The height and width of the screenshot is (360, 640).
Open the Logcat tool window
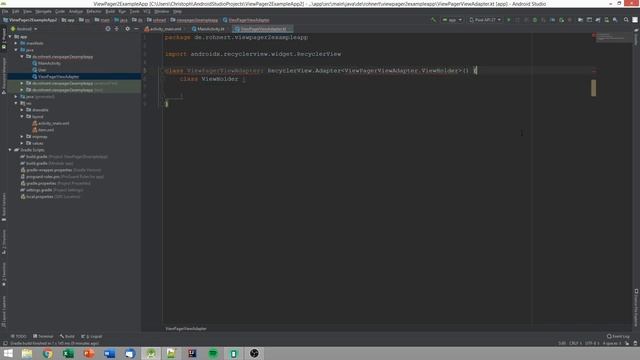(x=92, y=336)
